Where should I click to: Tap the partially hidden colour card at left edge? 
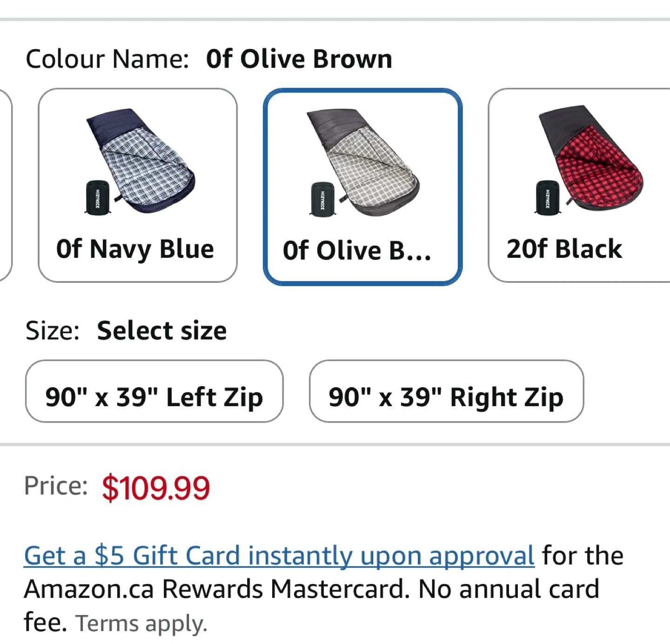(x=5, y=185)
